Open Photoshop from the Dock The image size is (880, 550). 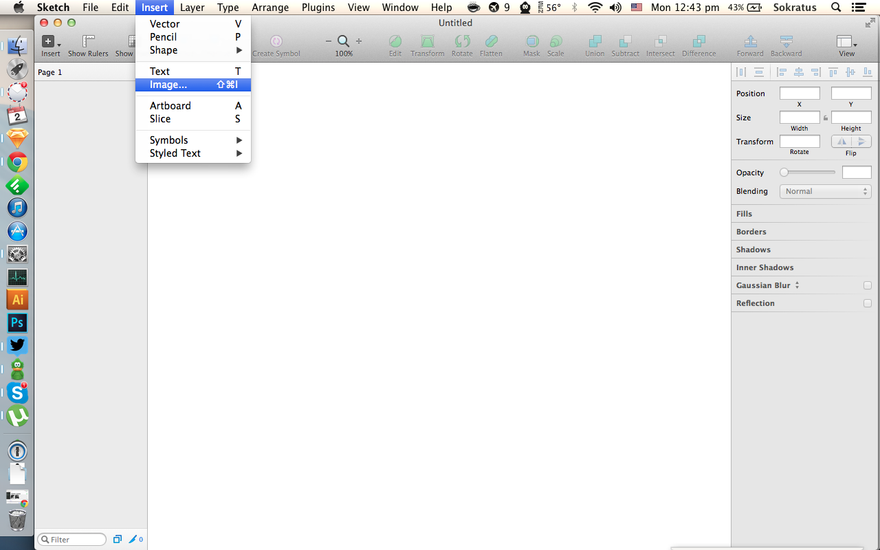click(17, 323)
